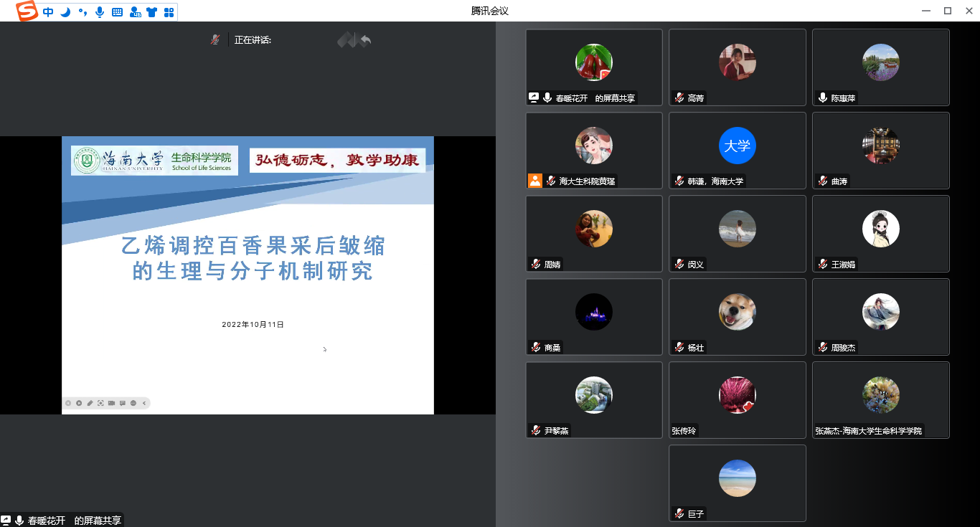The height and width of the screenshot is (527, 980).
Task: Select the 巨子 participant tile
Action: (737, 483)
